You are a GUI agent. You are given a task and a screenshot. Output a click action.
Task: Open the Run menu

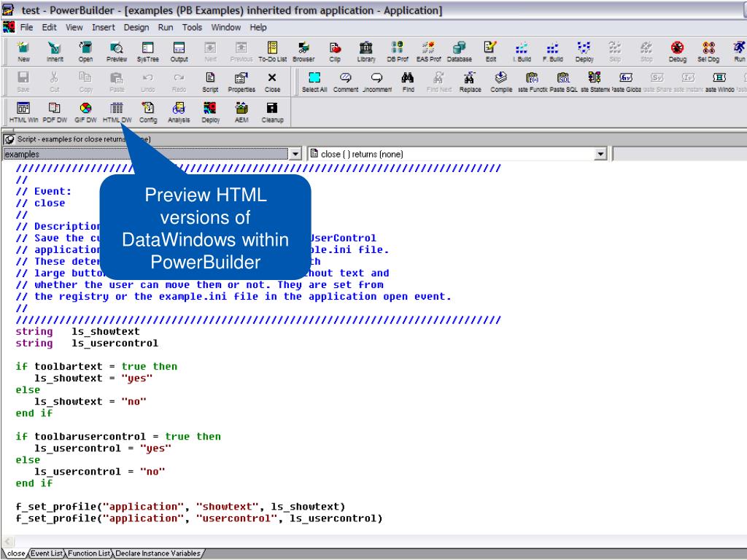(x=166, y=28)
